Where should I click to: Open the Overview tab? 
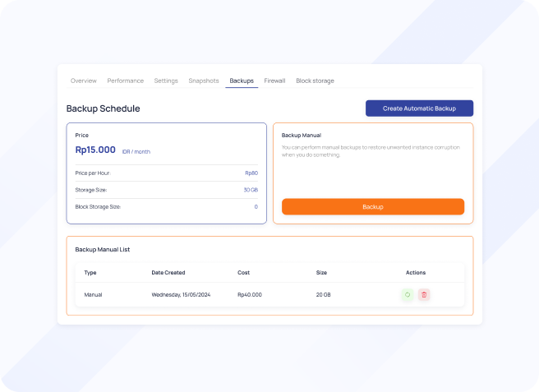(84, 81)
